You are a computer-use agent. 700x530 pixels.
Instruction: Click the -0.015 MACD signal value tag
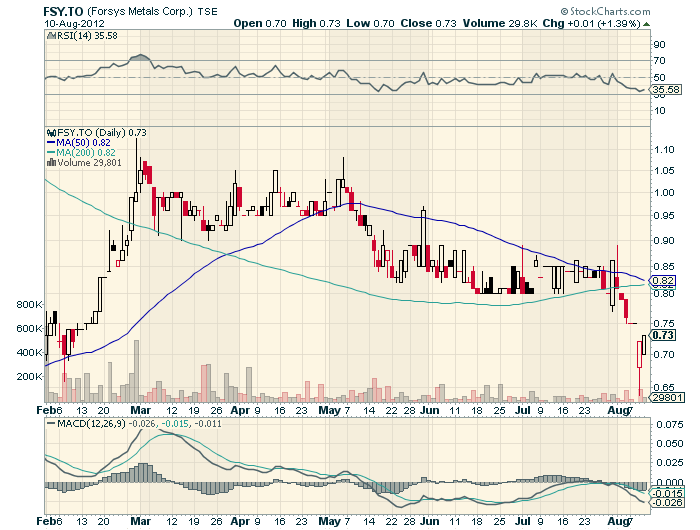tap(666, 493)
